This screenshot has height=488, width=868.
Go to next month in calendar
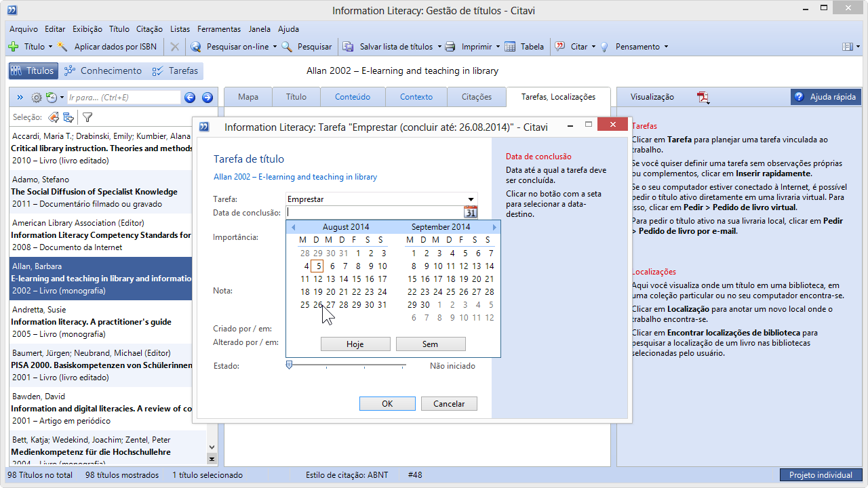494,227
